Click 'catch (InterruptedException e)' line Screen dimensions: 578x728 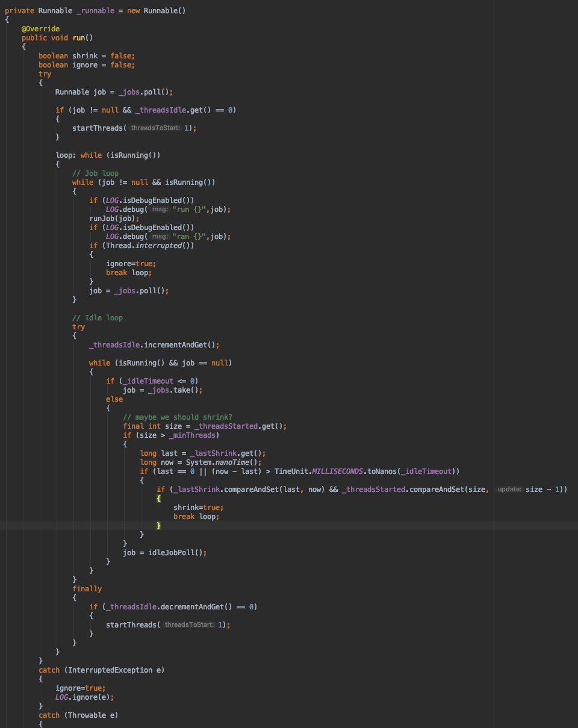pyautogui.click(x=102, y=670)
